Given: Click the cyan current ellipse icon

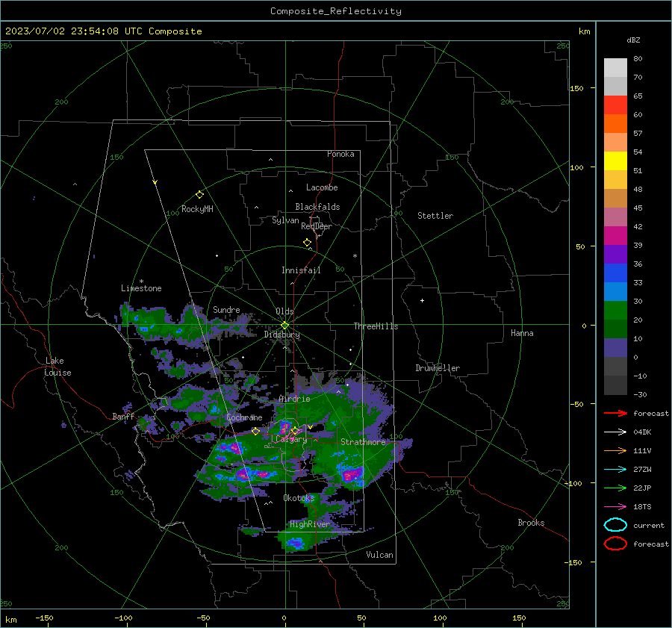Looking at the screenshot, I should (x=615, y=525).
